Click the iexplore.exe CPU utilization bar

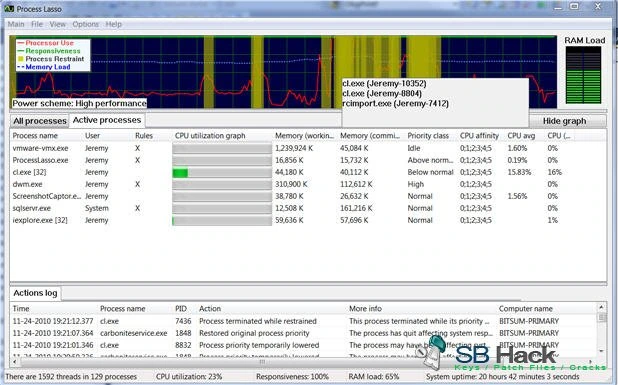point(222,221)
